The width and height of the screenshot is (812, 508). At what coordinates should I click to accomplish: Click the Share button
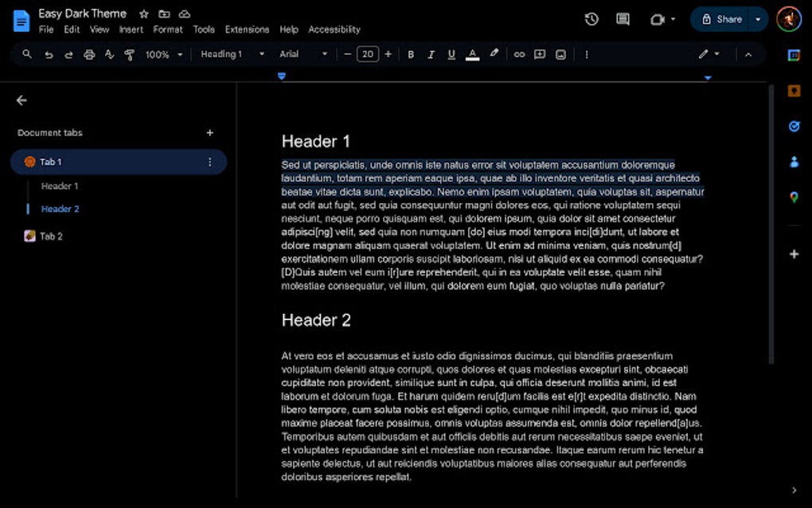coord(724,18)
